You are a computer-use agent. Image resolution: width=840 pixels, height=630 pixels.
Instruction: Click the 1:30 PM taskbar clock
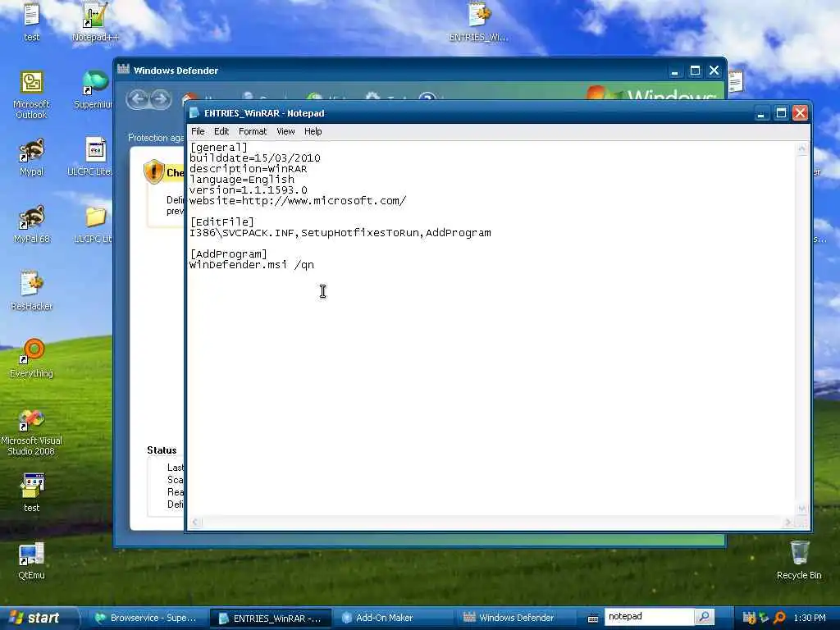(x=810, y=618)
